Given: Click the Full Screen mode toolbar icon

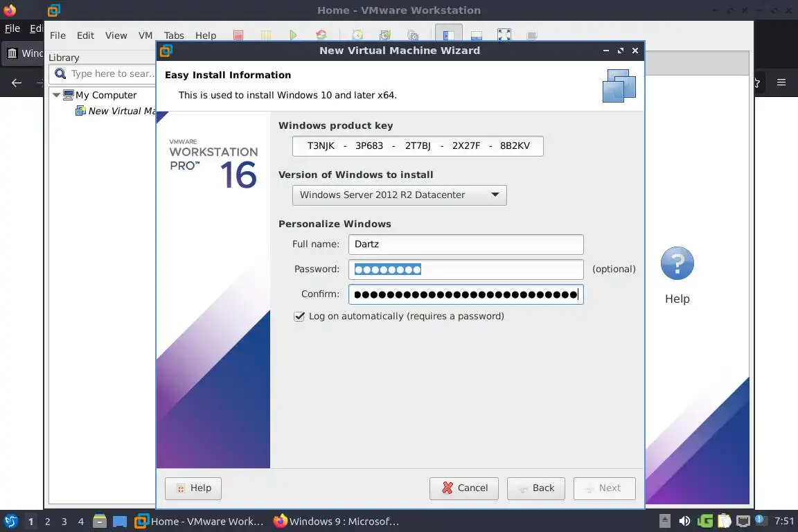Looking at the screenshot, I should click(504, 35).
